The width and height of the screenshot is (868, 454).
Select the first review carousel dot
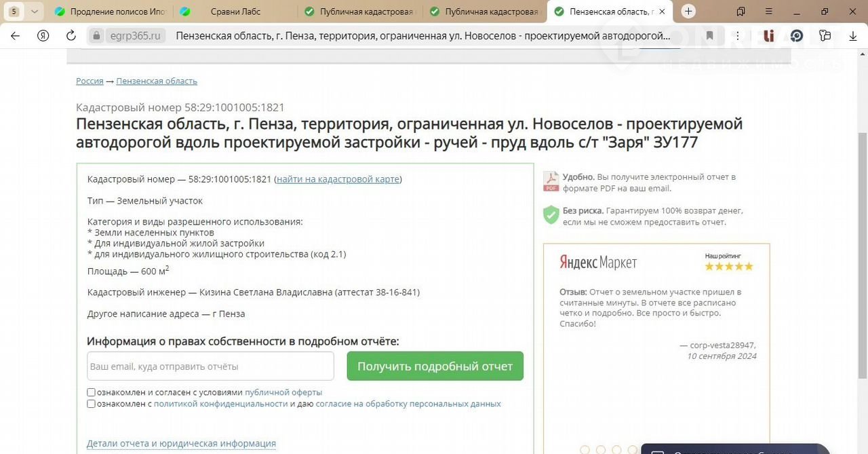pyautogui.click(x=585, y=449)
